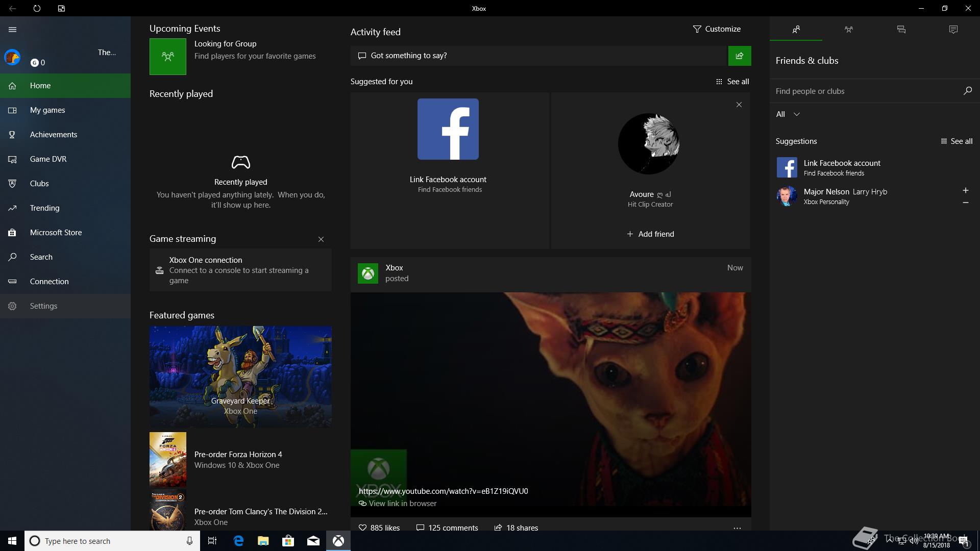Click Customize activity feed filter
The image size is (980, 551).
(x=717, y=29)
